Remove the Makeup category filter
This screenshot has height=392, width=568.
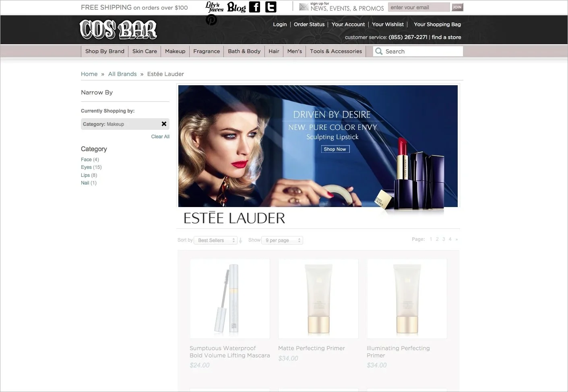click(164, 124)
